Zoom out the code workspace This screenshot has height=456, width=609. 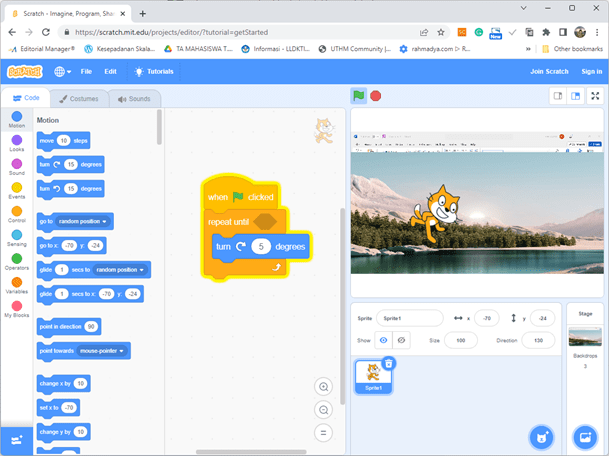(323, 410)
